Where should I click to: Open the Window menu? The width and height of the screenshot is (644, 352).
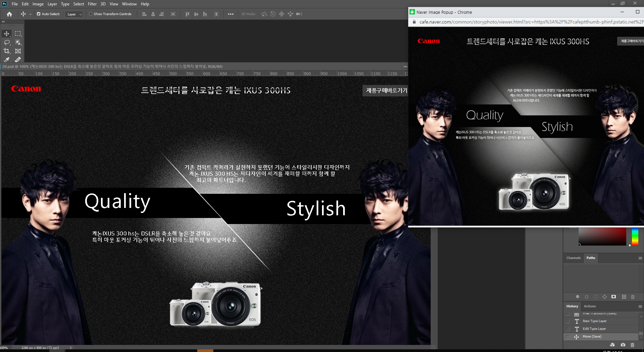pos(129,4)
